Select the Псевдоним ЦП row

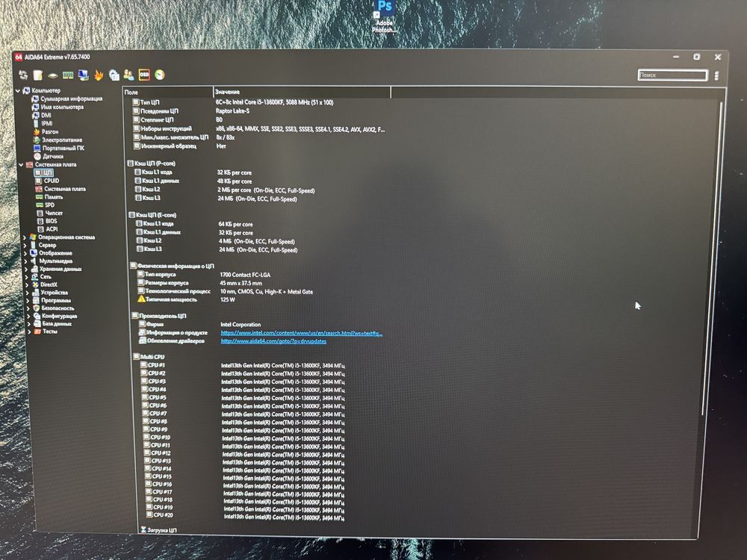(x=191, y=111)
